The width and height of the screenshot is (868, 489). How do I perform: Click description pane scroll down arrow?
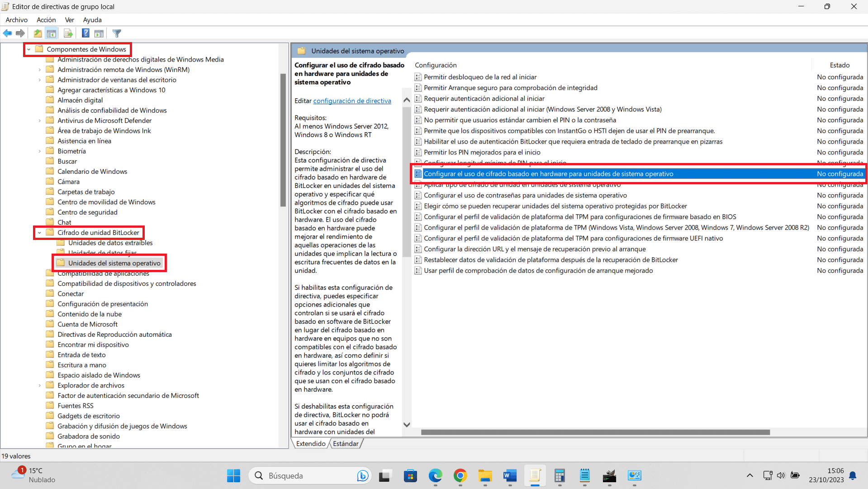click(x=407, y=425)
